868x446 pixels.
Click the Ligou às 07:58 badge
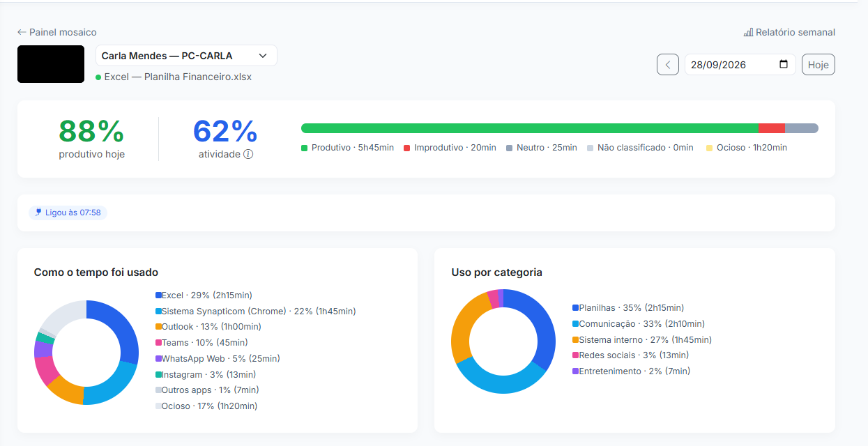[68, 213]
